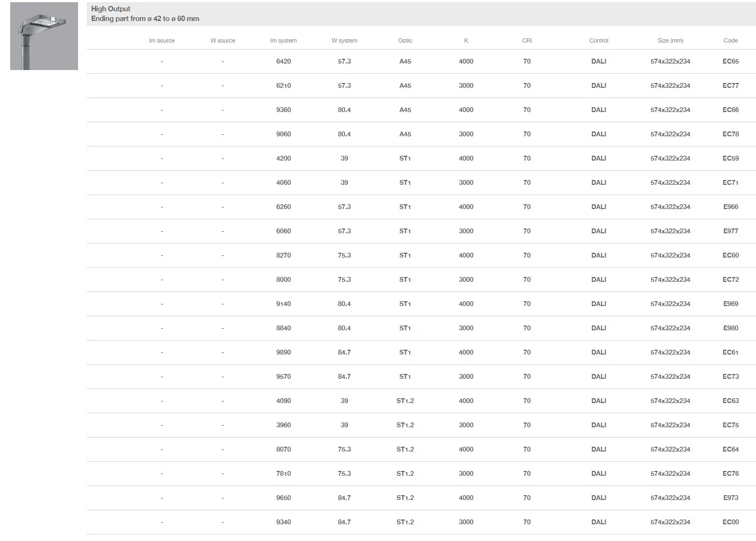Select the 9890 lm system value
The image size is (756, 541).
pyautogui.click(x=283, y=352)
